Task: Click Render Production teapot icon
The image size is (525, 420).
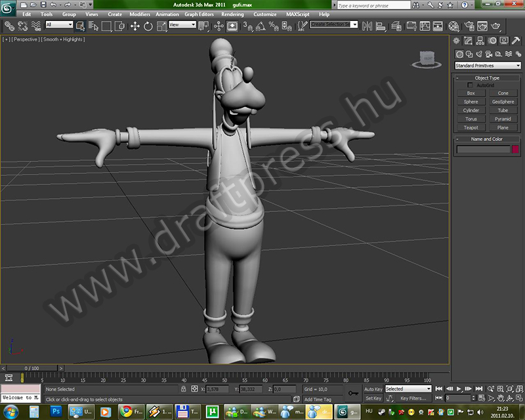Action: pos(496,26)
